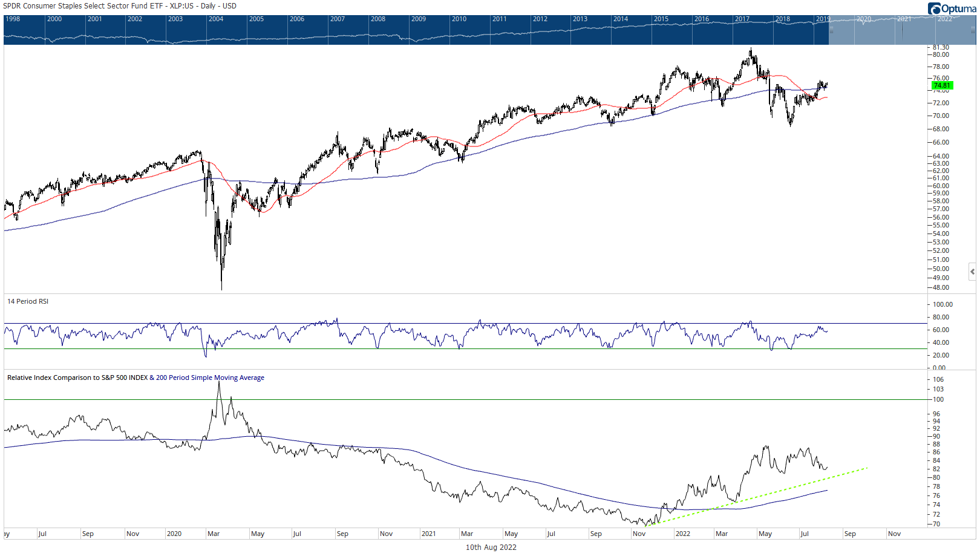
Task: Click the Nov label at the far right of the axis
Action: pos(894,534)
